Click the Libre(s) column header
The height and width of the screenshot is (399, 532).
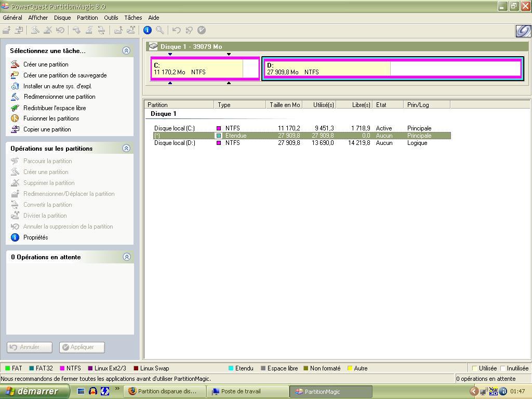[x=354, y=105]
